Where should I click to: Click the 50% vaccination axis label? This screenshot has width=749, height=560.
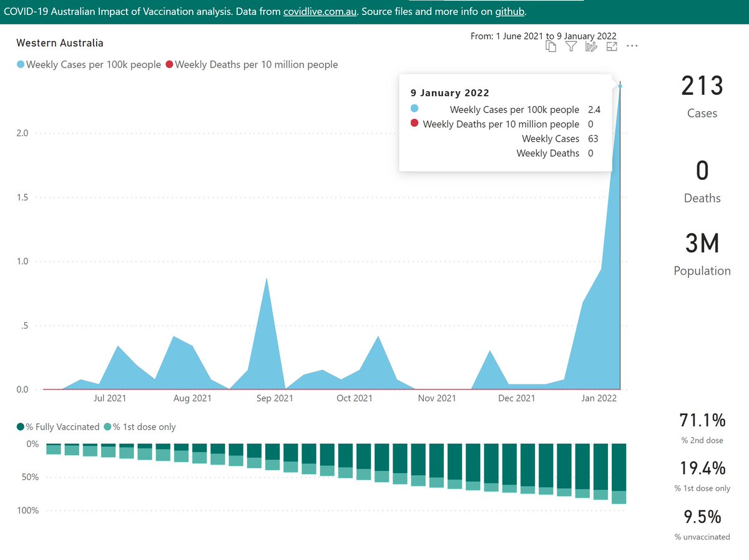(x=29, y=478)
